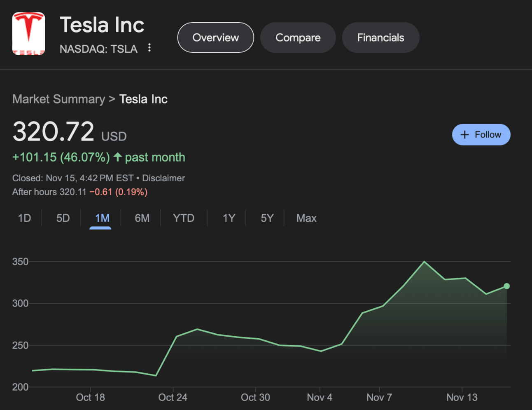Switch chart to 6M range
The image size is (532, 410).
click(142, 218)
